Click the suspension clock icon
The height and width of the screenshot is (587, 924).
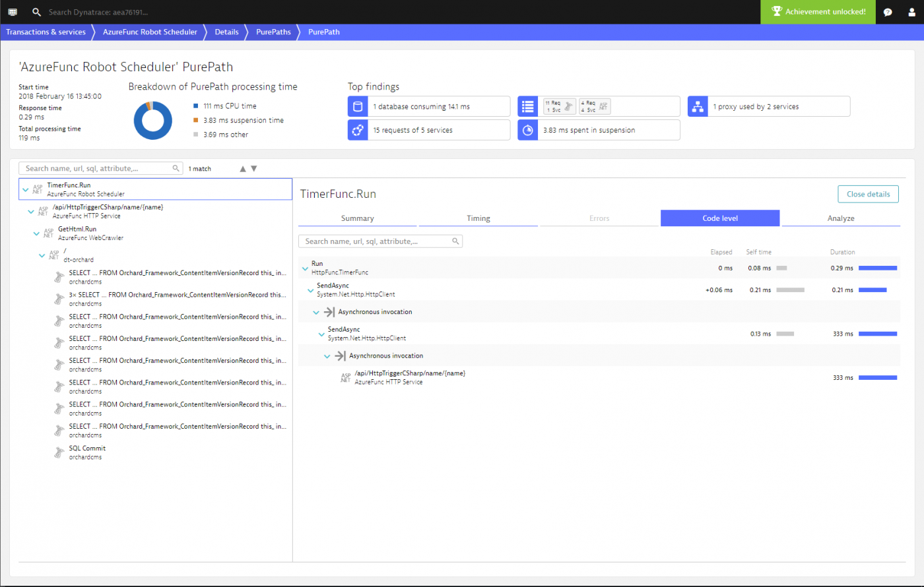(527, 130)
